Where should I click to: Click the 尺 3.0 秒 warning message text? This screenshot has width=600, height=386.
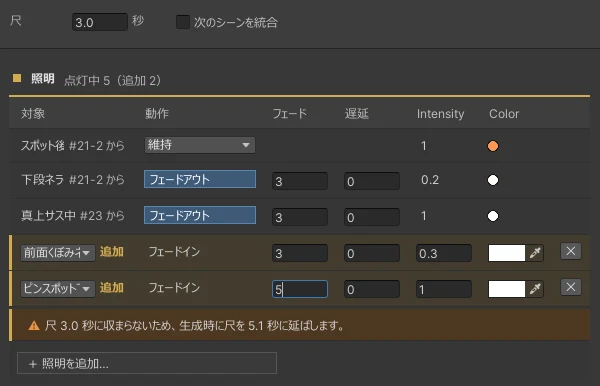pos(194,326)
